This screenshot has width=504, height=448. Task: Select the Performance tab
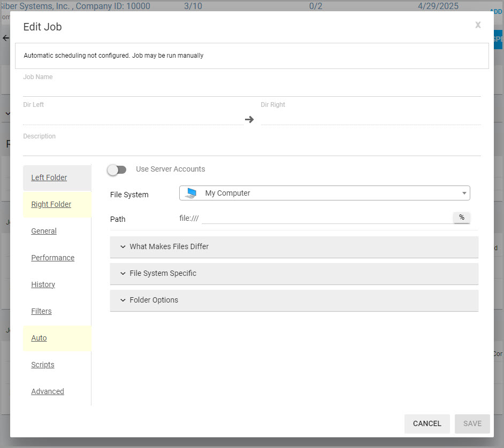pyautogui.click(x=52, y=258)
